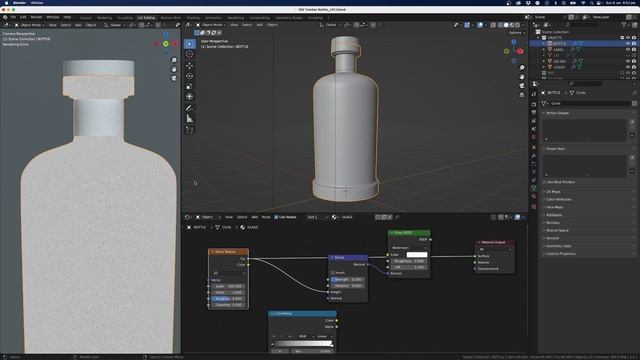The image size is (640, 360).
Task: Remove vertex group with minus button
Action: pyautogui.click(x=632, y=135)
